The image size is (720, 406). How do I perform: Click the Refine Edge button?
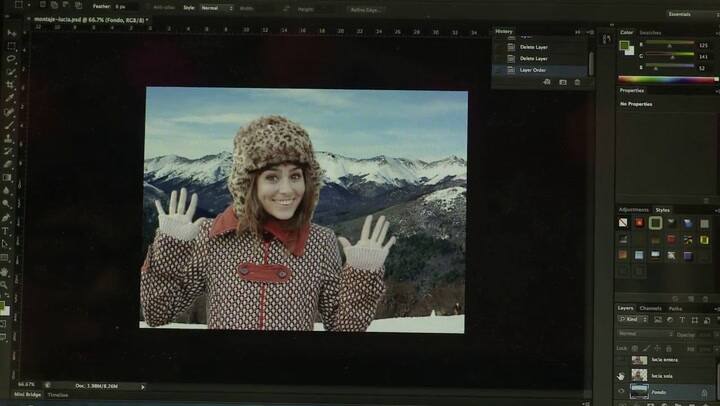click(366, 10)
